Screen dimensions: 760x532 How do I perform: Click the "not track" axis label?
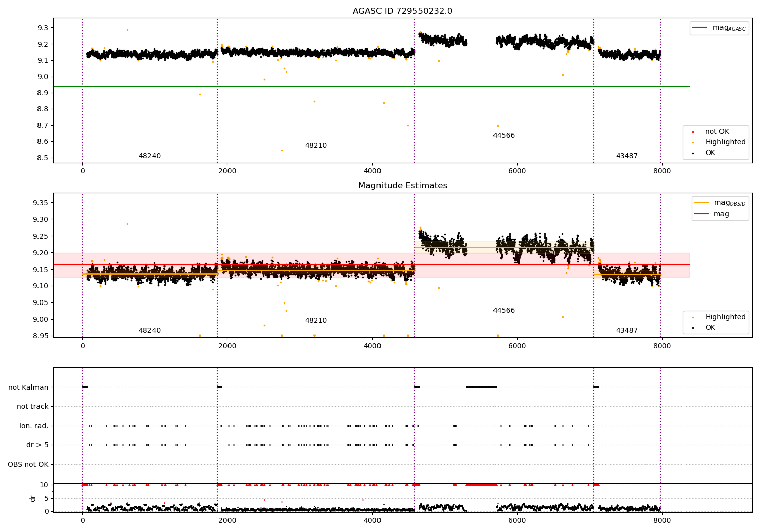[32, 406]
